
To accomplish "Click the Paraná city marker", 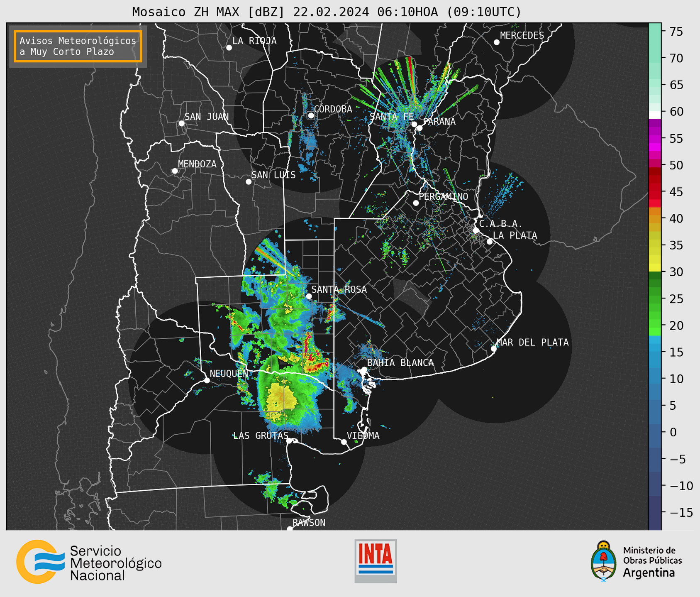I will pos(420,128).
